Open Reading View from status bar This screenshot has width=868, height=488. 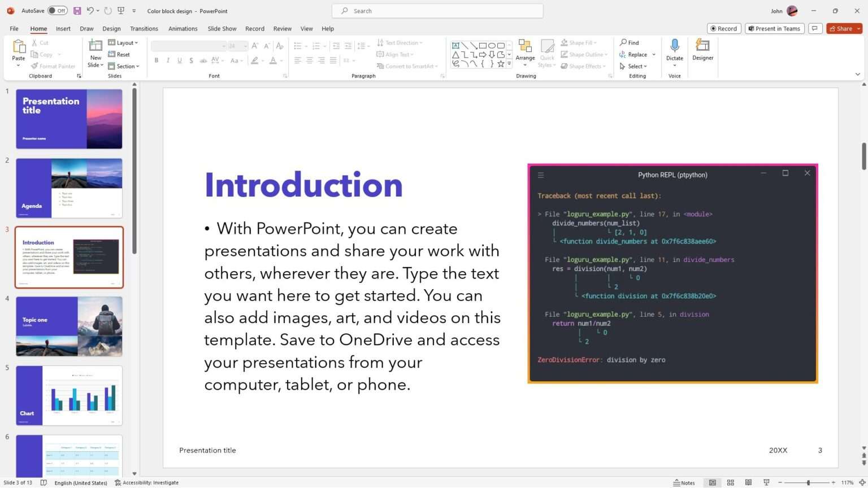(x=748, y=482)
